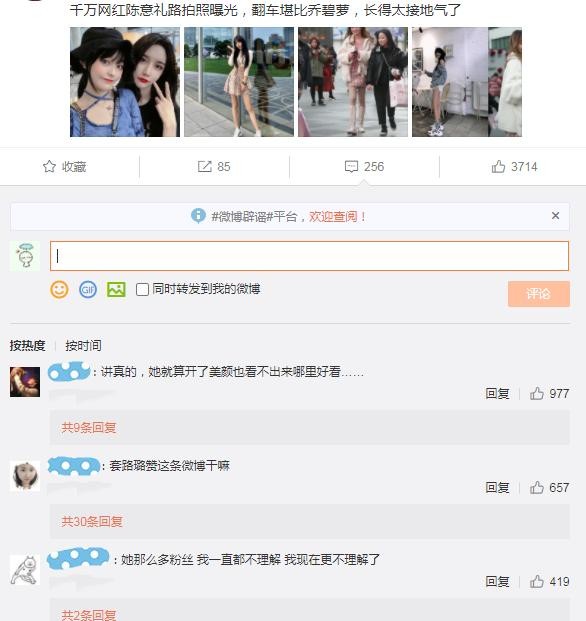Expand the 共9条回复 replies
Image resolution: width=586 pixels, height=621 pixels.
(x=89, y=427)
